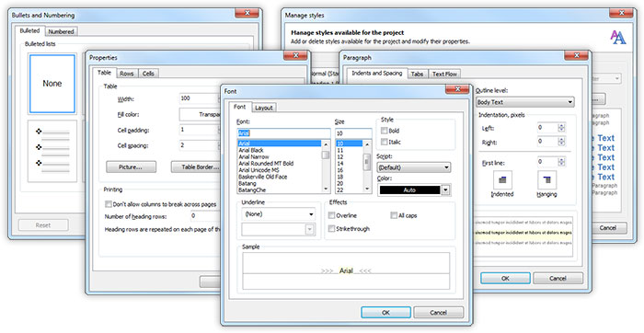This screenshot has width=644, height=333.
Task: Switch to the Layout tab in Font dialog
Action: pyautogui.click(x=264, y=108)
